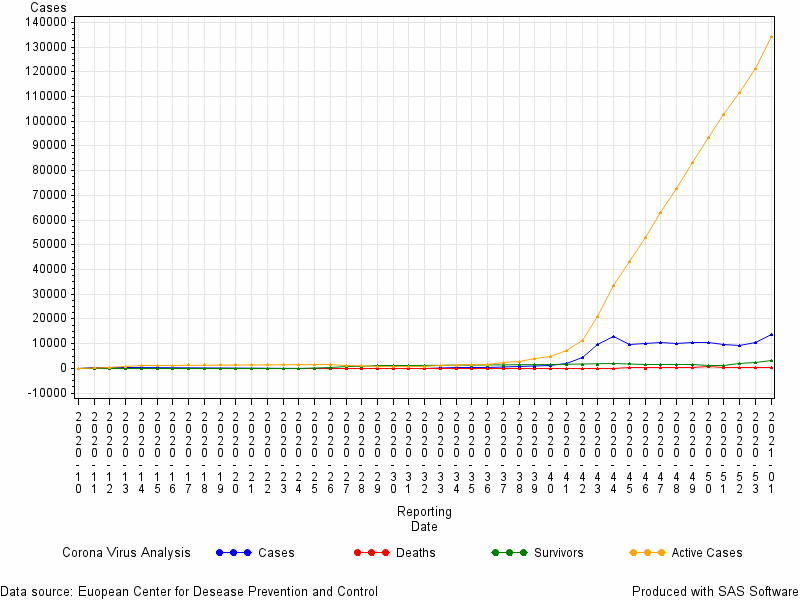
Task: Click the Active Cases point at week 2020-50
Action: (x=708, y=138)
